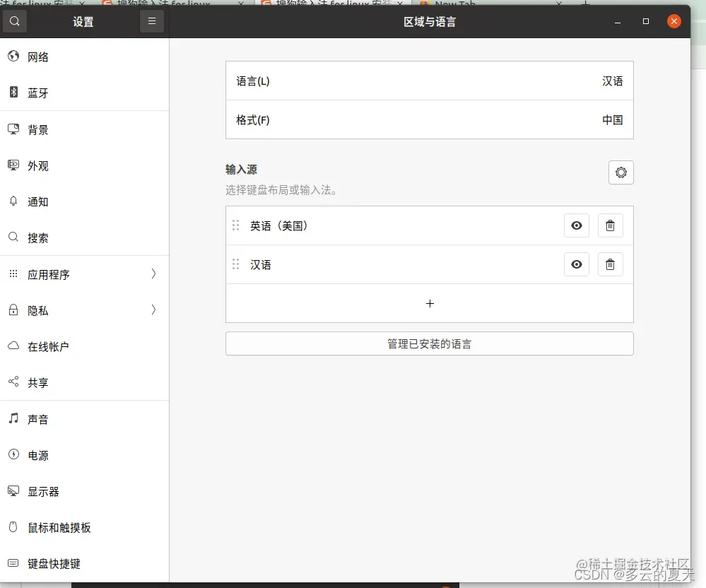
Task: Grab the drag handle of 英语（美国）
Action: point(235,225)
